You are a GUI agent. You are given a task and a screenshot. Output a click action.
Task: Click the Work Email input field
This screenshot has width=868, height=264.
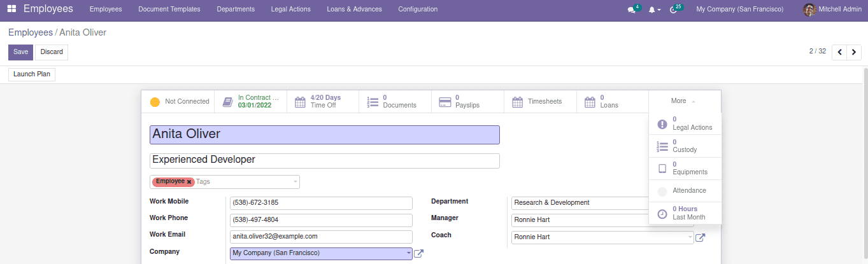[321, 237]
